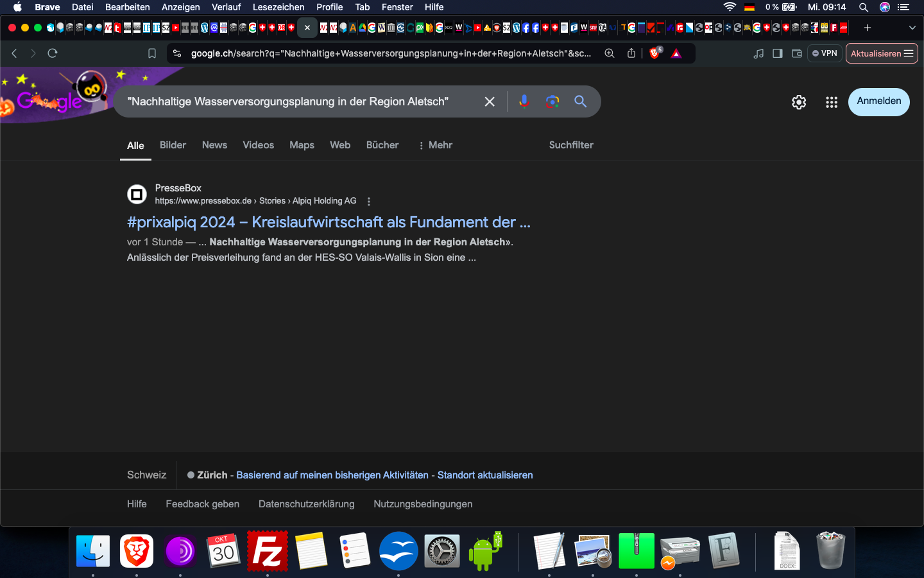
Task: Click 'Basierend auf meinen bisherigen Aktivitäten' link
Action: click(x=332, y=475)
